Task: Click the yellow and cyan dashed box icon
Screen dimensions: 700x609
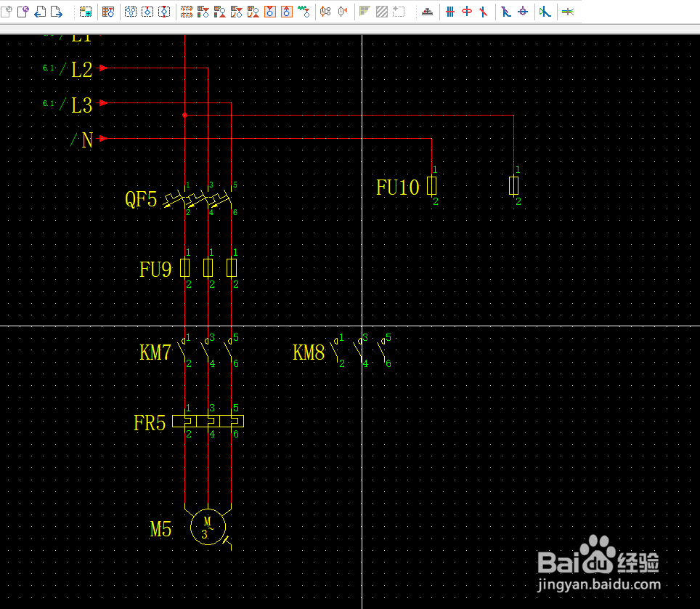Action: pos(86,12)
